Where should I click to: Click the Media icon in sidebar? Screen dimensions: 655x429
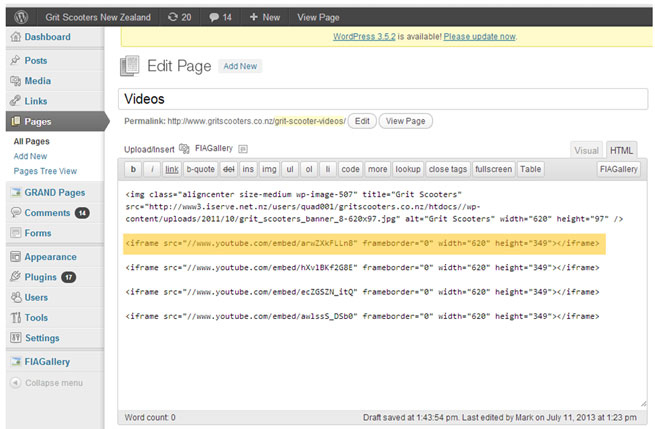click(15, 81)
